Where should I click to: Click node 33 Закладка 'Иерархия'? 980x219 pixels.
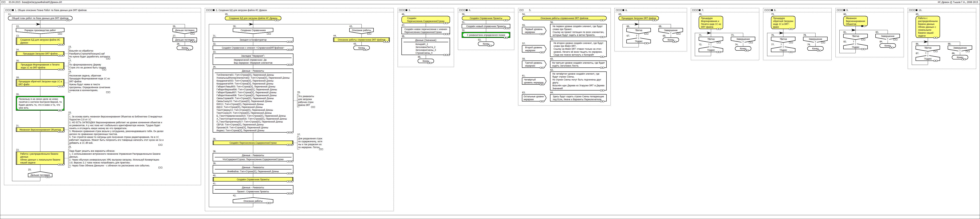(x=253, y=59)
